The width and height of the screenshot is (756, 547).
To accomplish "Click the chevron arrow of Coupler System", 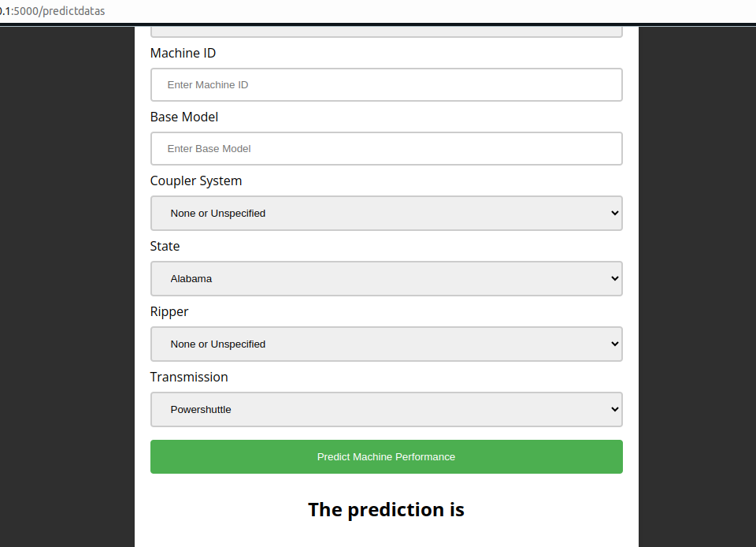I will tap(615, 213).
